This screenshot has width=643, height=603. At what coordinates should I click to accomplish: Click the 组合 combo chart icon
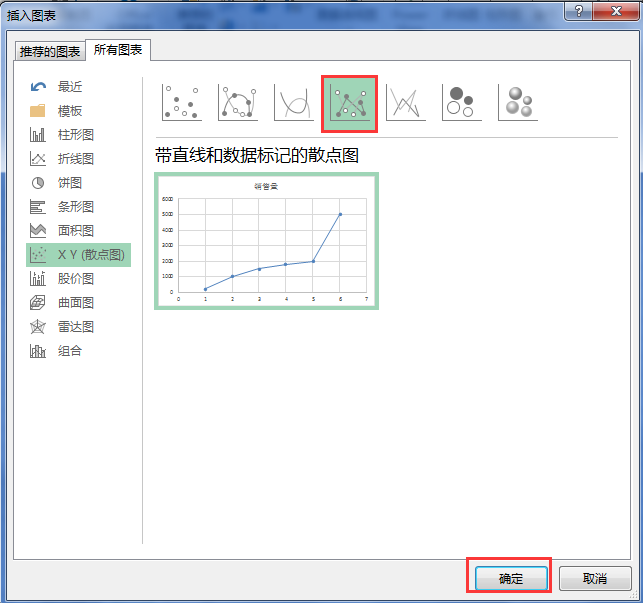tap(38, 351)
